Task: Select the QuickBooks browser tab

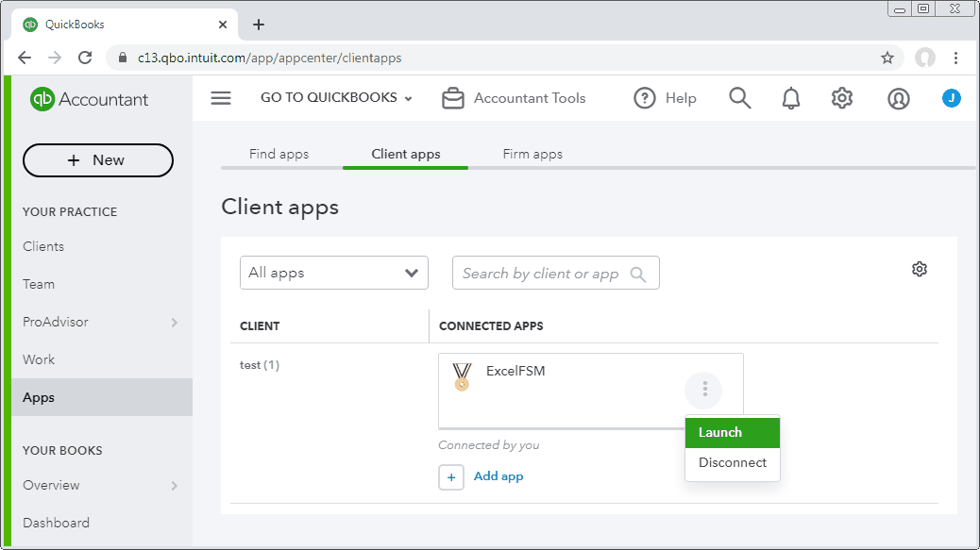Action: point(125,25)
